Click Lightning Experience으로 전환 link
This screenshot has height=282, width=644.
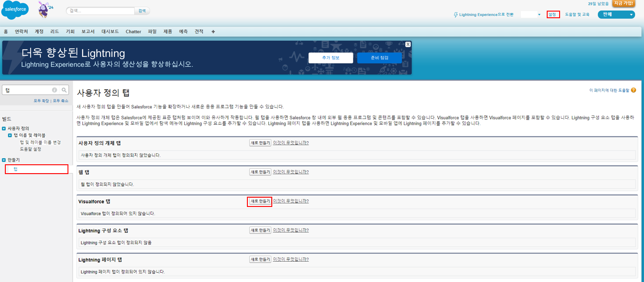[483, 15]
